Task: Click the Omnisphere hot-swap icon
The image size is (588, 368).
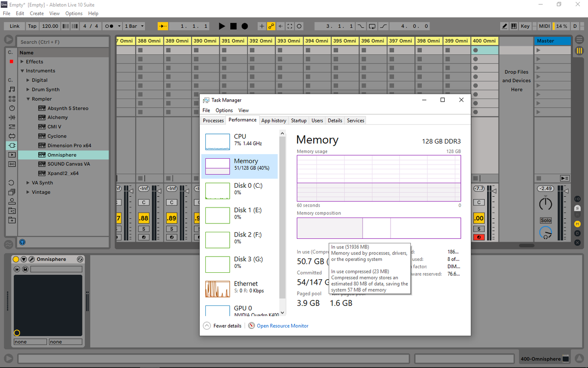Action: point(80,259)
